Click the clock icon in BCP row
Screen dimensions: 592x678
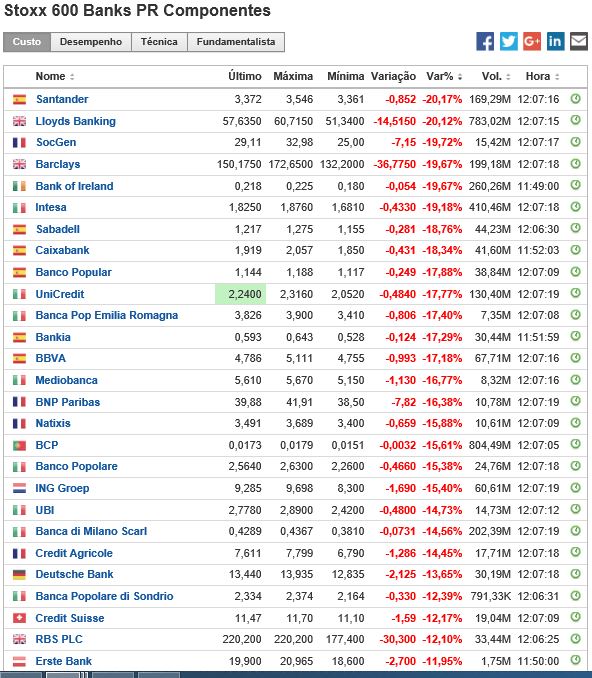(575, 444)
